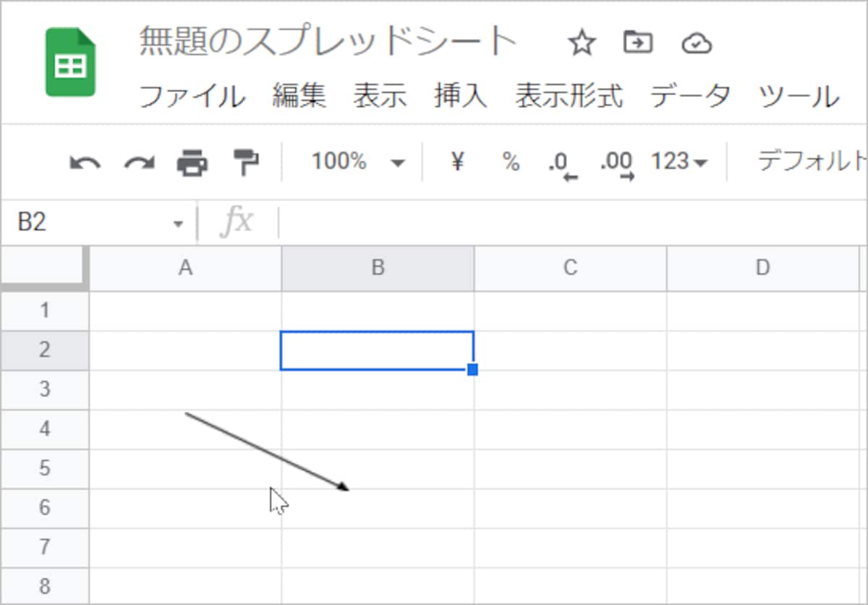Select row 3 header
Image resolution: width=868 pixels, height=605 pixels.
pyautogui.click(x=45, y=390)
